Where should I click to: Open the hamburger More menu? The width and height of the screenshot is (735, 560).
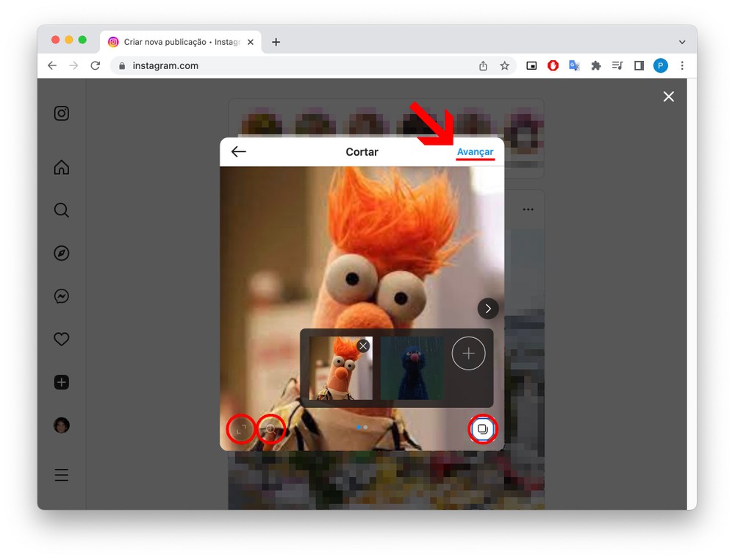(62, 475)
